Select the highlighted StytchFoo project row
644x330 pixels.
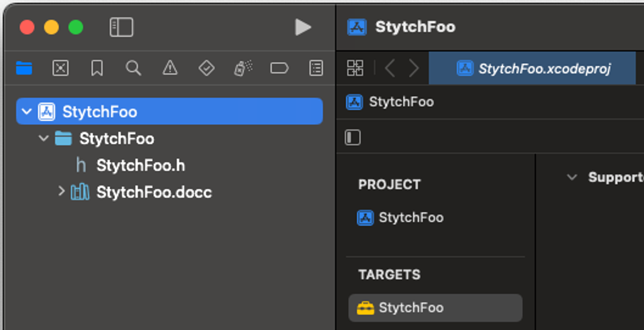coord(169,112)
